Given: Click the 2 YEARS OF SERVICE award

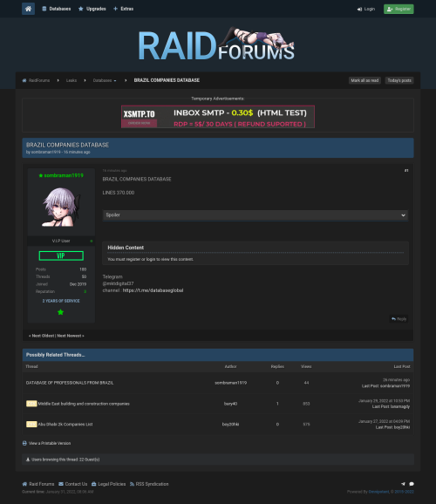Looking at the screenshot, I should (61, 301).
